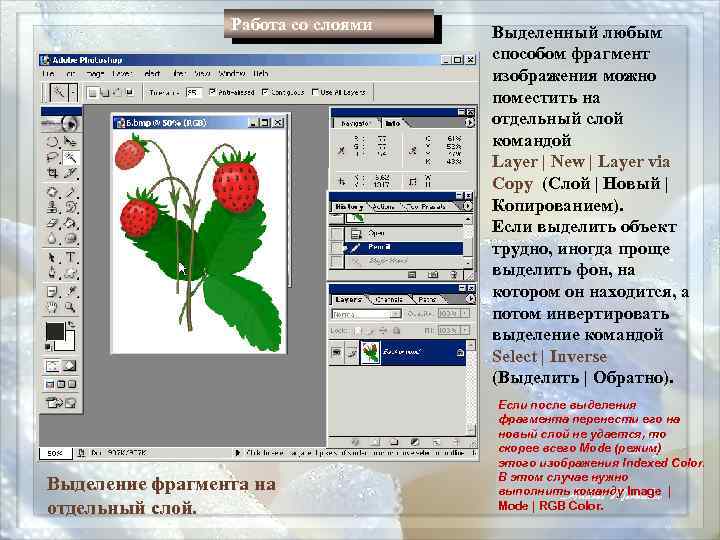Select the Shape tool
This screenshot has width=720, height=540.
[x=70, y=273]
